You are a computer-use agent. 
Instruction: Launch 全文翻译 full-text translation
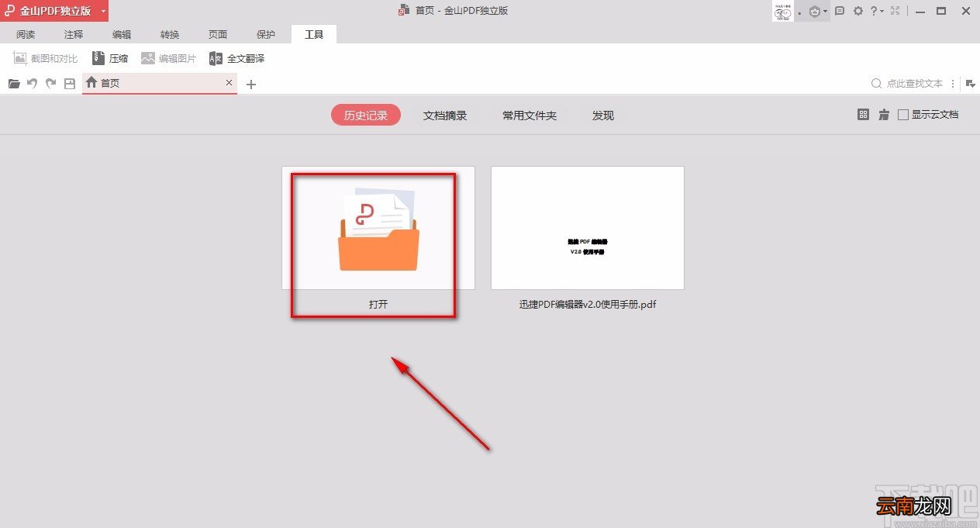237,58
